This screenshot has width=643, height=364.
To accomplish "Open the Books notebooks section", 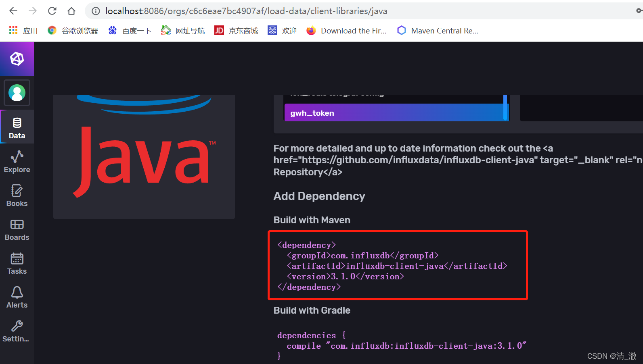I will tap(17, 195).
